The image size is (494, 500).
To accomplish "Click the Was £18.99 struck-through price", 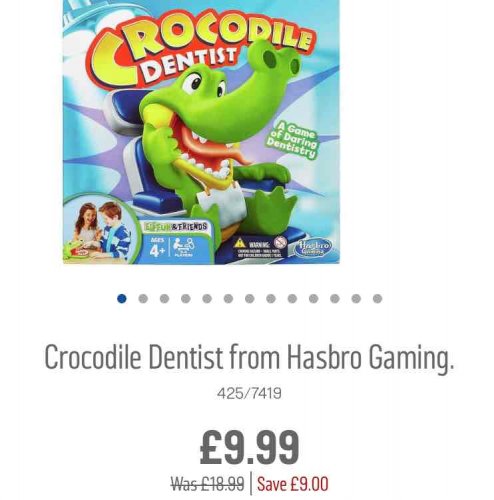I will pos(207,484).
